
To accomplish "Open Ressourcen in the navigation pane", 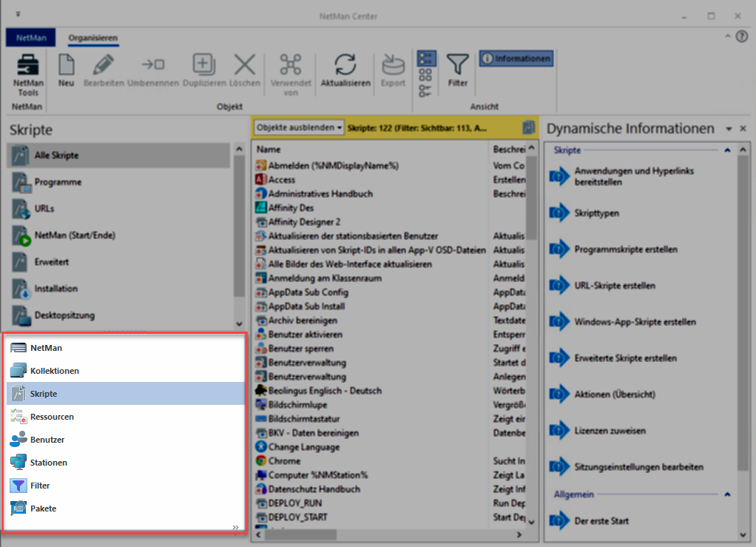I will [52, 417].
